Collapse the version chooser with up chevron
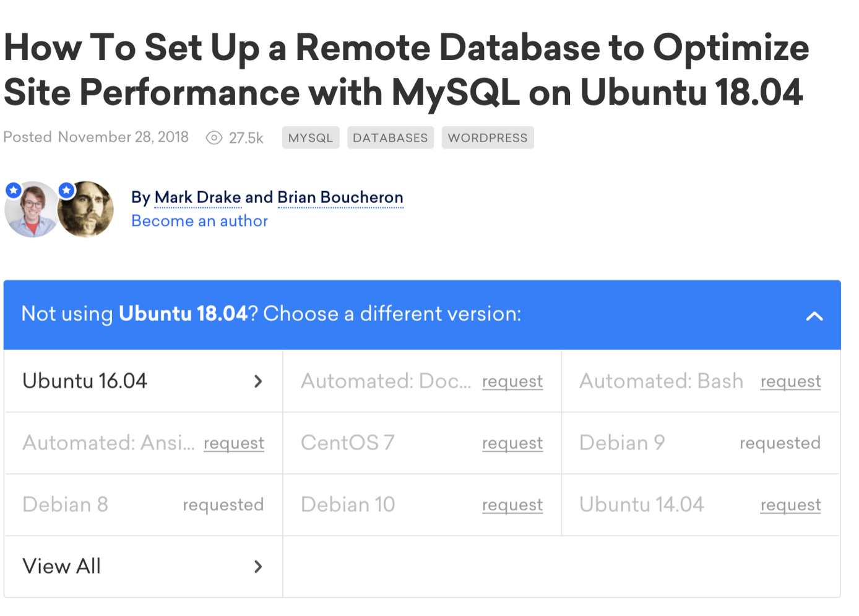This screenshot has width=859, height=616. [x=814, y=316]
